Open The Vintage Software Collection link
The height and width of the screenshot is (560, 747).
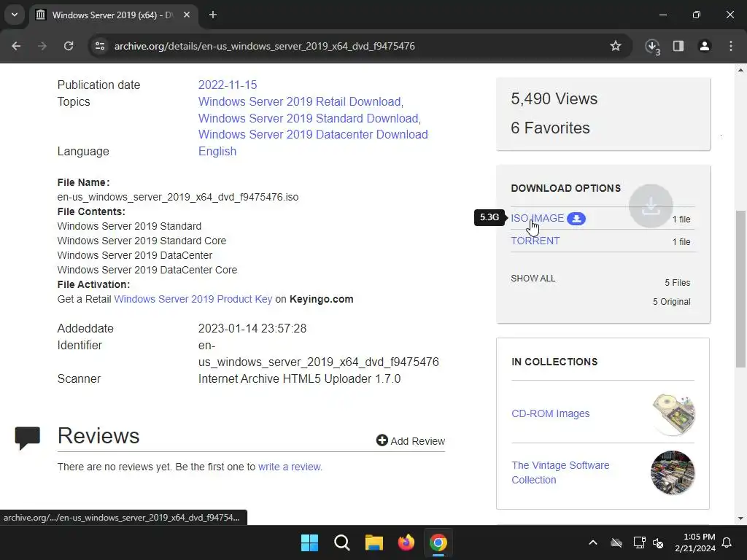(560, 472)
